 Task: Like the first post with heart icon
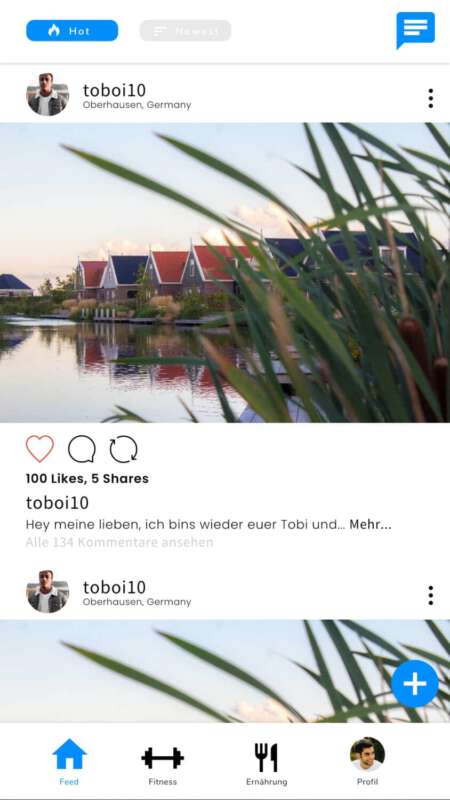tap(40, 449)
